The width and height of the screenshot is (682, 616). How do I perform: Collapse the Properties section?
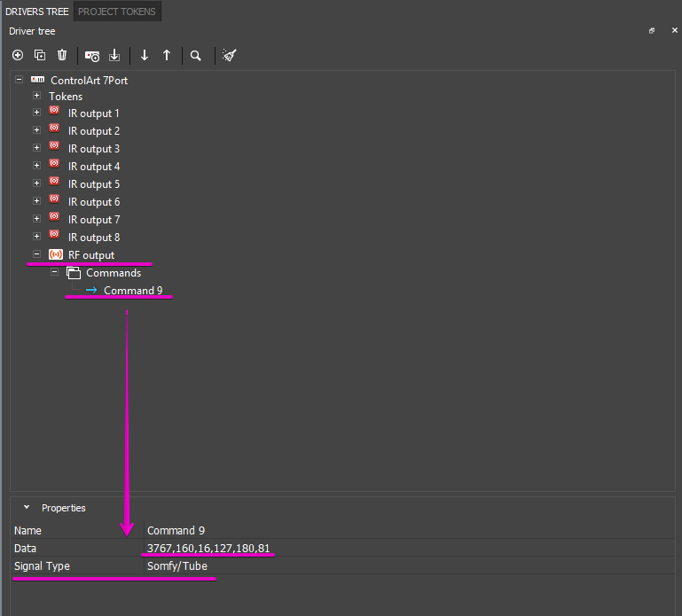click(27, 508)
